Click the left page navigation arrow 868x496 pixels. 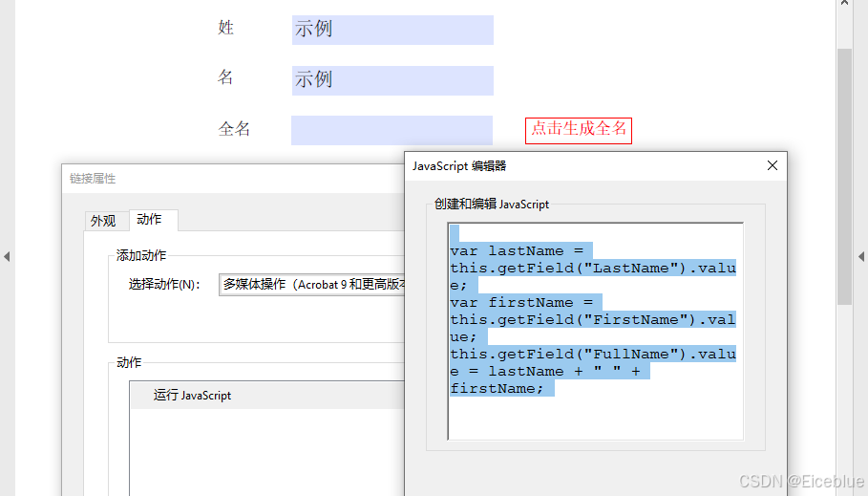[x=7, y=256]
